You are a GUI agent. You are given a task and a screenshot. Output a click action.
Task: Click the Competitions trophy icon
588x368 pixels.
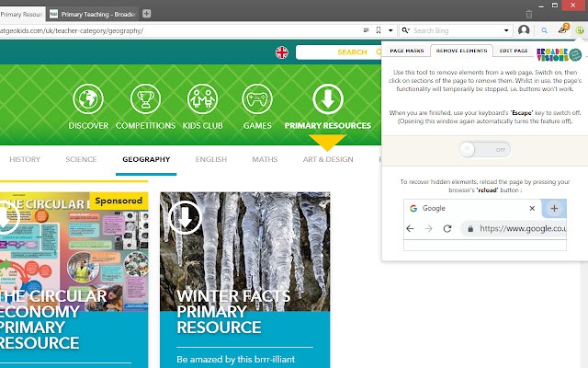146,99
